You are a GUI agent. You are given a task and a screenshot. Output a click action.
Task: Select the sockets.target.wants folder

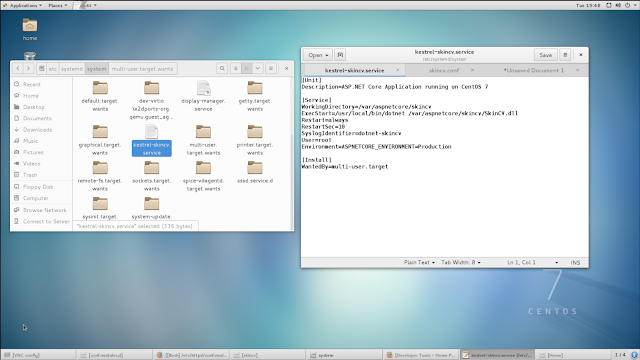tap(151, 176)
